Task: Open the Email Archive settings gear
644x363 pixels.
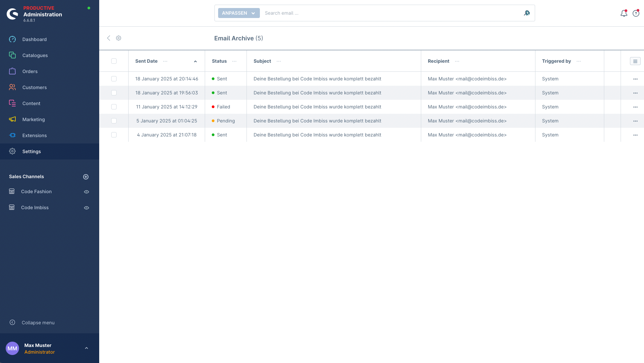Action: pos(119,38)
